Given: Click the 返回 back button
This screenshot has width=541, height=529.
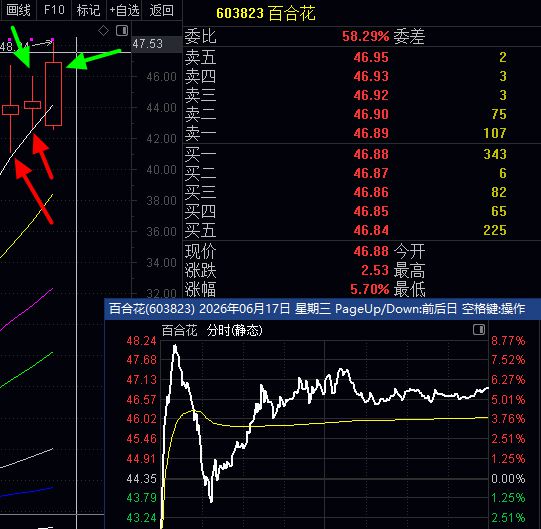Looking at the screenshot, I should point(161,10).
